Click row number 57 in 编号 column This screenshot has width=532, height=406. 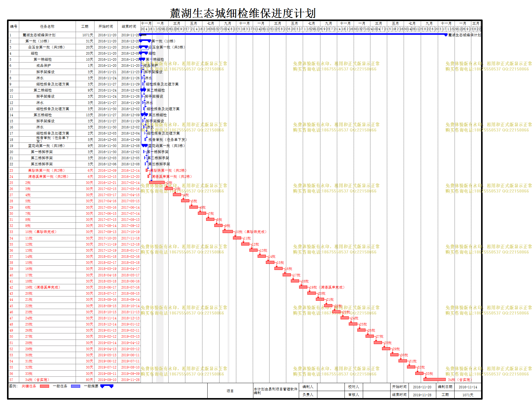pos(11,380)
